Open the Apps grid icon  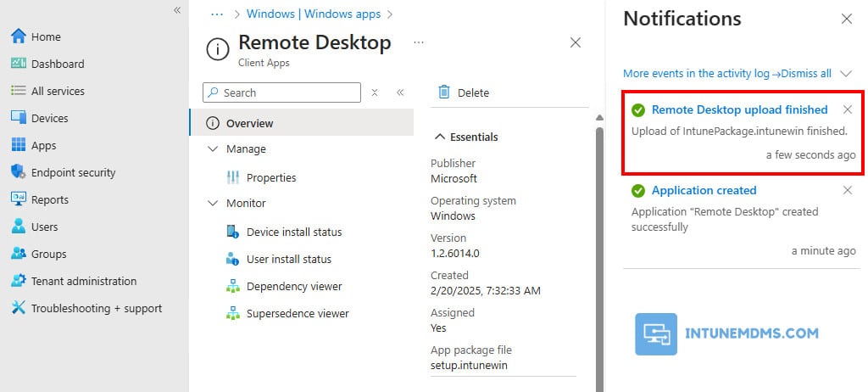click(19, 145)
